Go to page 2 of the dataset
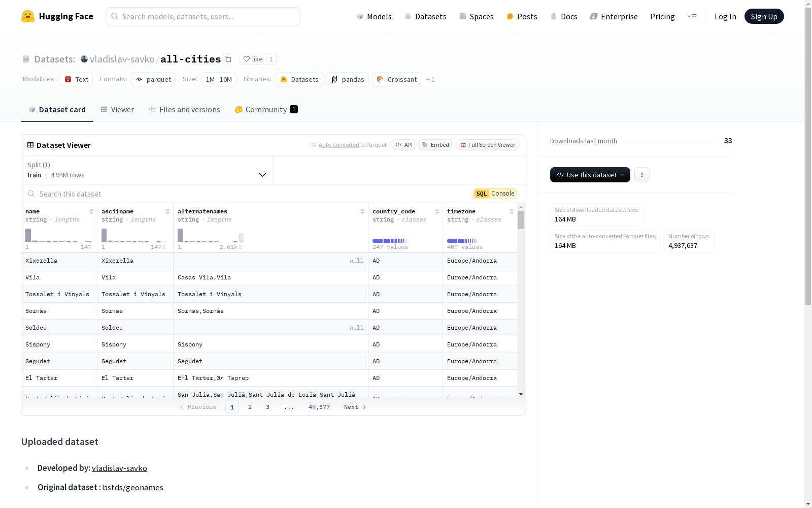 pyautogui.click(x=250, y=407)
